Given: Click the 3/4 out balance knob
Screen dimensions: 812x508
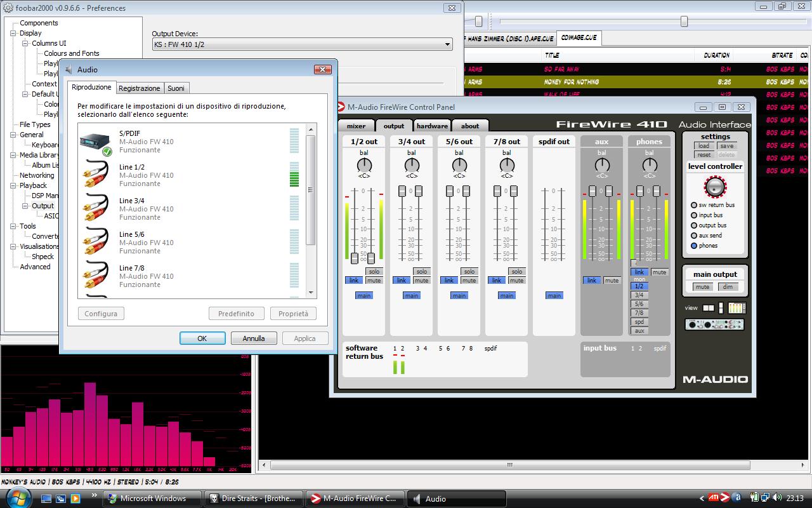Looking at the screenshot, I should point(412,165).
